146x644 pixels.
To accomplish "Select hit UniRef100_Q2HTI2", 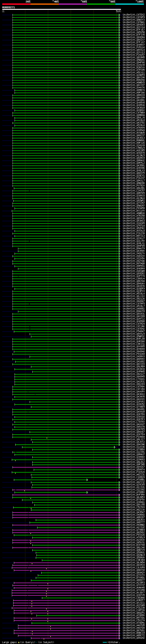I will click(134, 319).
